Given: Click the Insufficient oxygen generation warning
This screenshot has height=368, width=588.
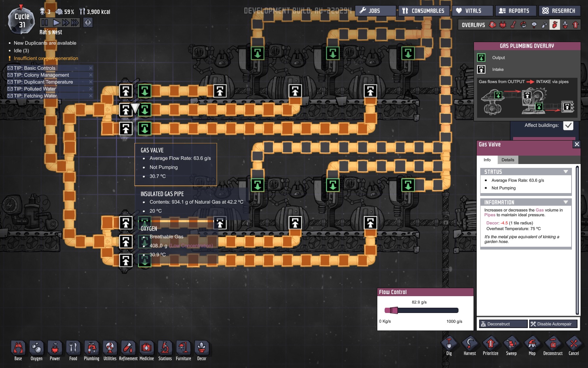Looking at the screenshot, I should [46, 58].
